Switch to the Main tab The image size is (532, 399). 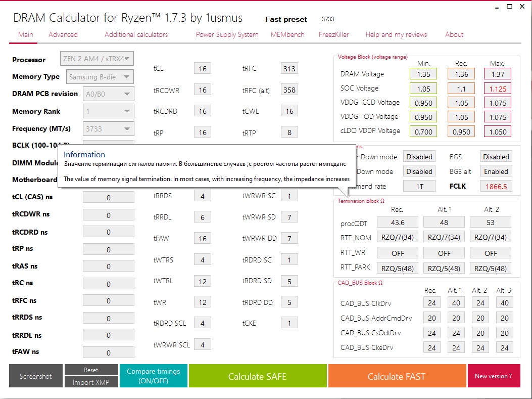[26, 34]
